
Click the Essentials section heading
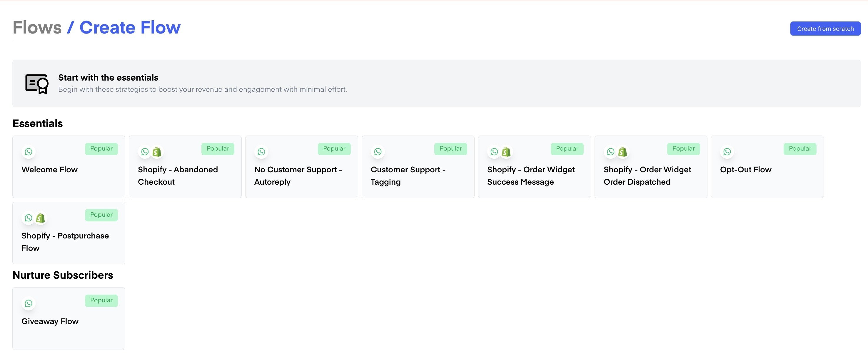click(38, 123)
